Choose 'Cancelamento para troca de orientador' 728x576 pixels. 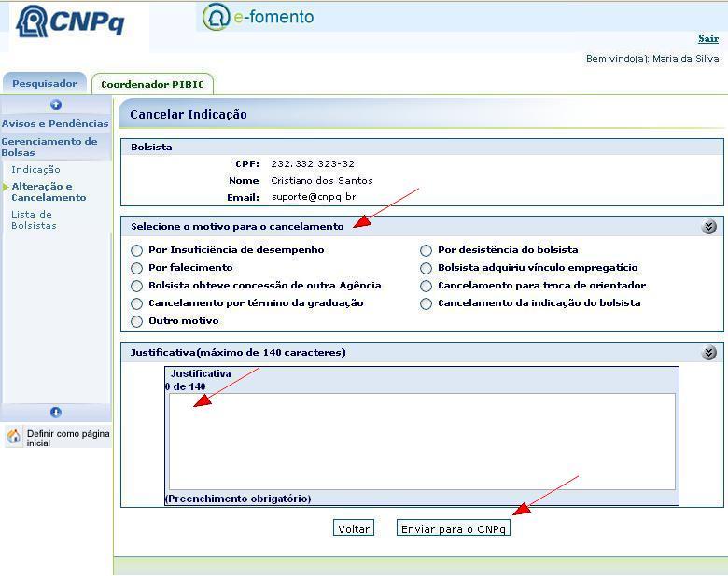427,286
